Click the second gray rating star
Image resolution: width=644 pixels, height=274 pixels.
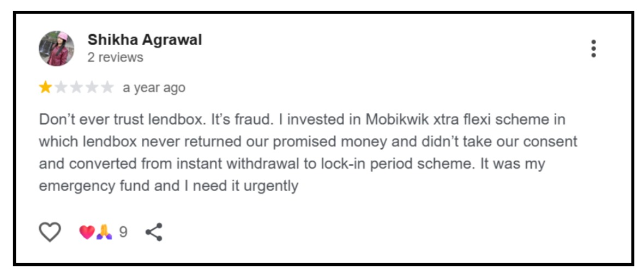tap(60, 87)
